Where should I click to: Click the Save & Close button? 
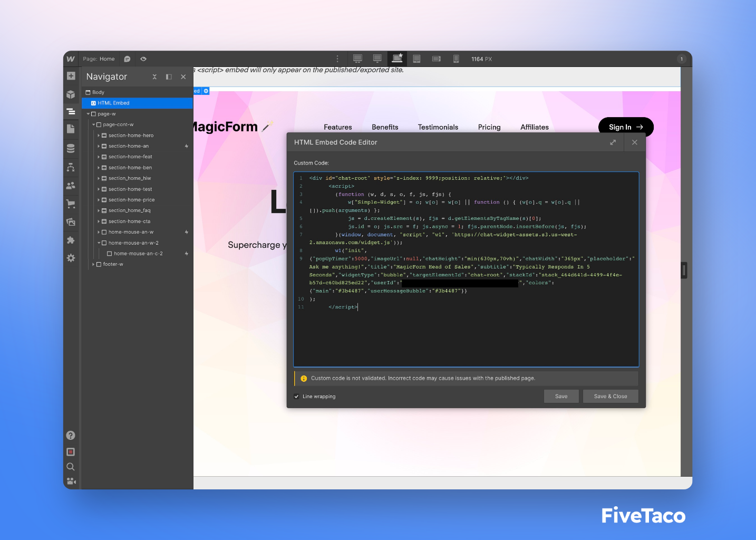pyautogui.click(x=610, y=397)
